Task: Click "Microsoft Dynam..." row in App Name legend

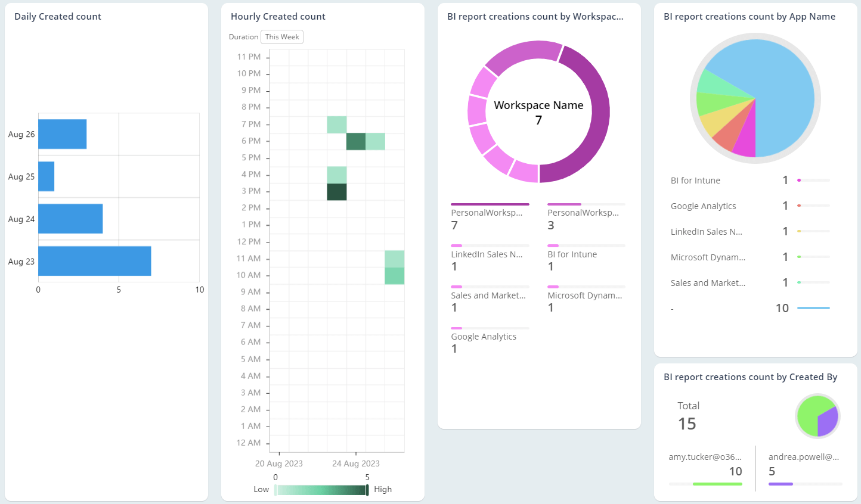Action: [708, 257]
